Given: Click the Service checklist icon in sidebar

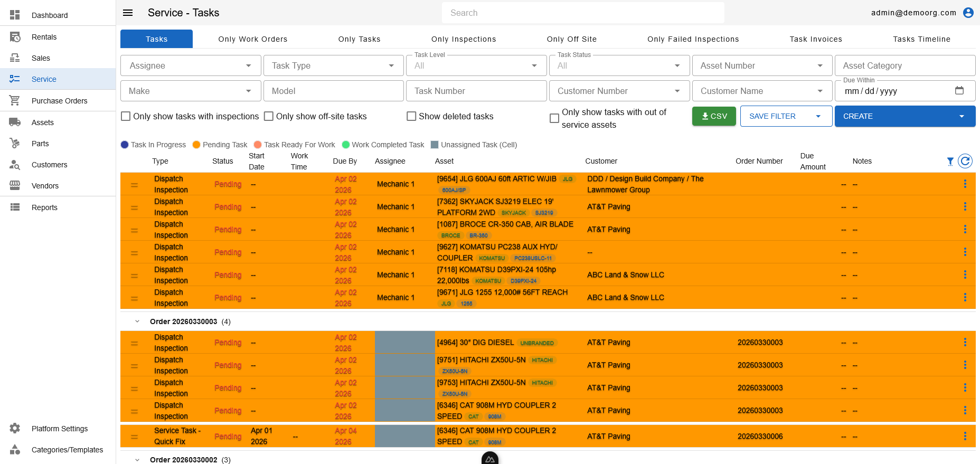Looking at the screenshot, I should click(x=15, y=79).
